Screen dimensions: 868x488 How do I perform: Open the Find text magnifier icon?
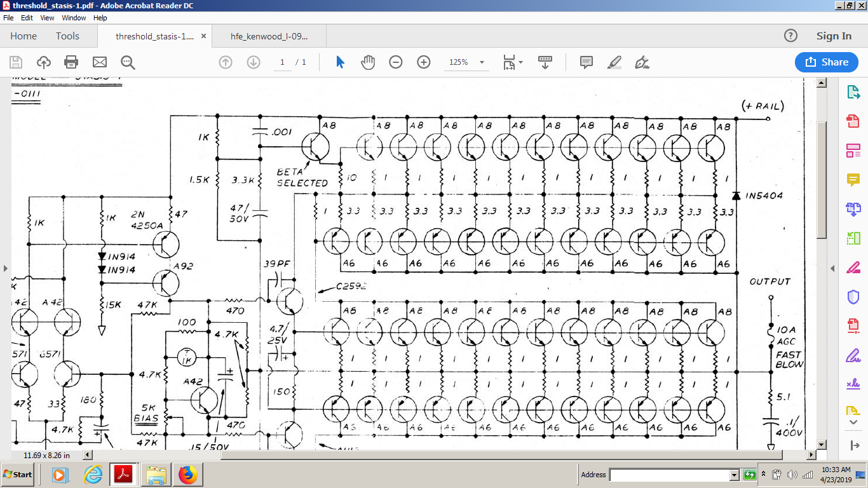click(x=128, y=62)
